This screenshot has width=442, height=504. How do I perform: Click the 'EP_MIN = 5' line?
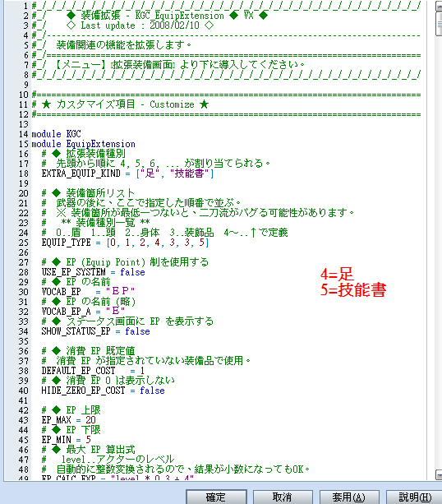point(67,440)
